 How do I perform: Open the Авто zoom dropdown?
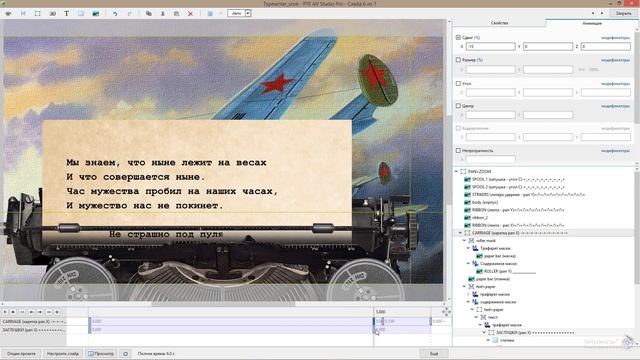(248, 13)
